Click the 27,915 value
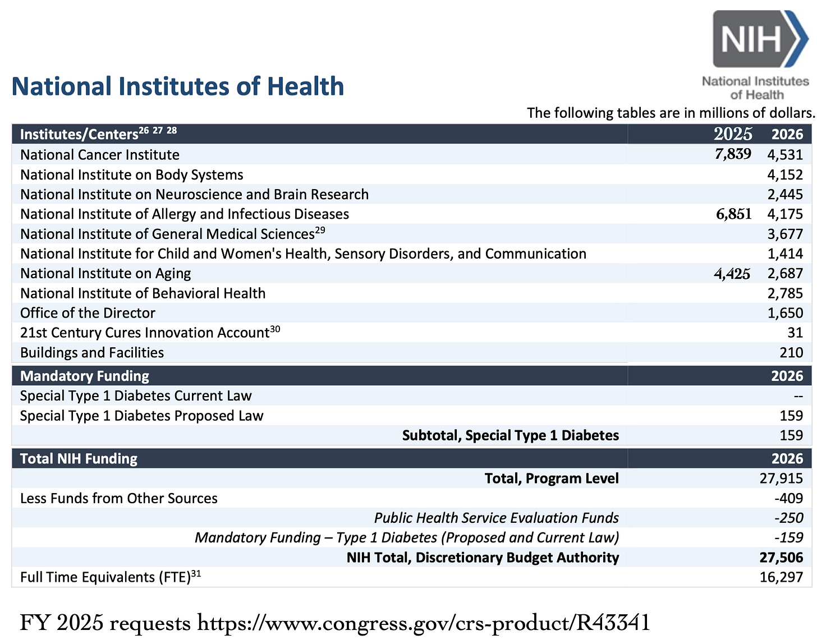The image size is (817, 644). pos(781,479)
